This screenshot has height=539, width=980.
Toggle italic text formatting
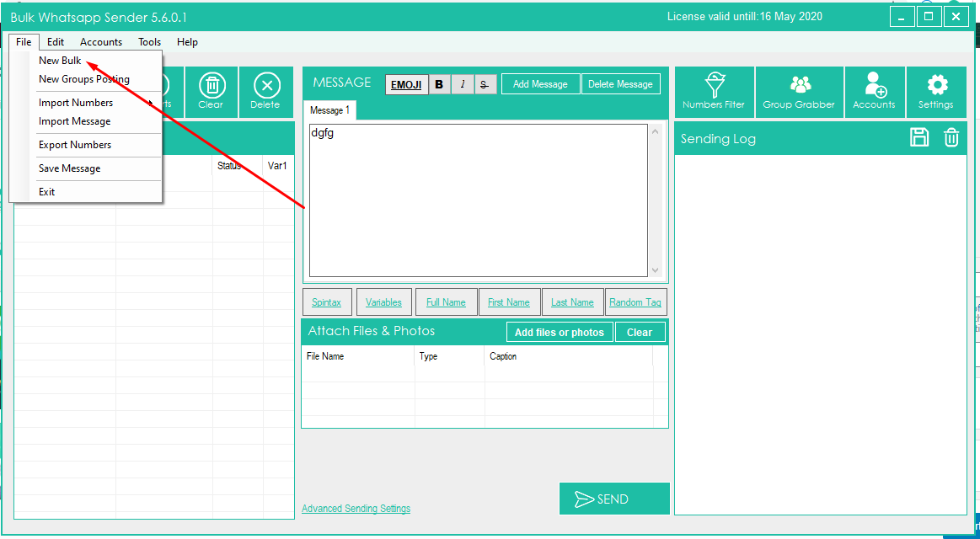pyautogui.click(x=462, y=84)
